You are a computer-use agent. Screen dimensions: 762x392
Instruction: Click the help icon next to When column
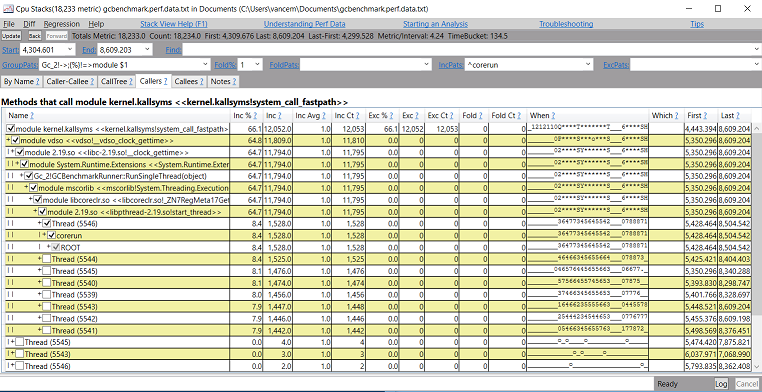(x=553, y=116)
